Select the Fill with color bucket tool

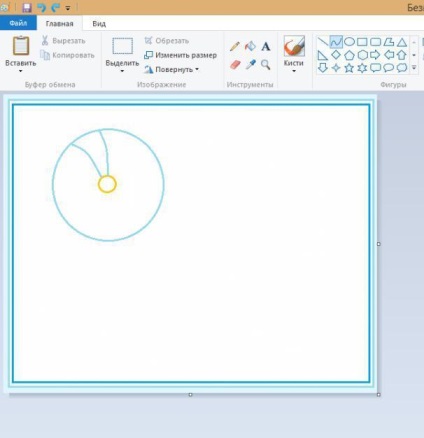(x=250, y=46)
